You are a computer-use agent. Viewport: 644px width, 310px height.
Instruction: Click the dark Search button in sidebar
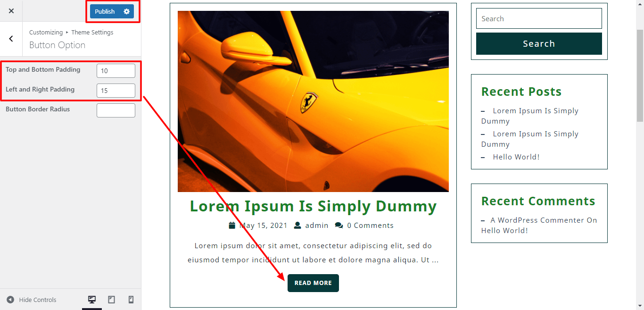539,43
